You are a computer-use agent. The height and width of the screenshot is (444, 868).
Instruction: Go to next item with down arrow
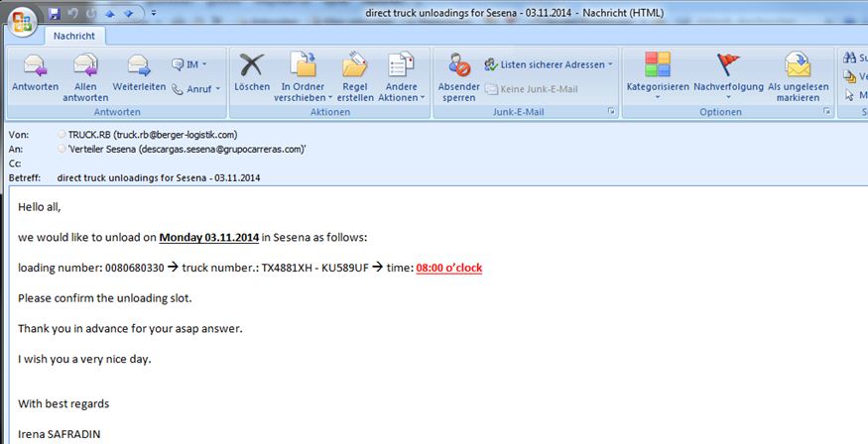(128, 13)
